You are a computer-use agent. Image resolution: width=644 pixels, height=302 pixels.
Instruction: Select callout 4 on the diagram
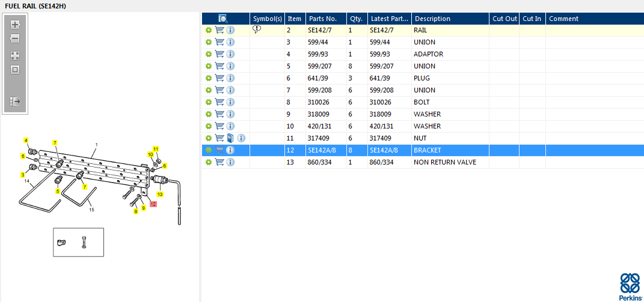26,140
